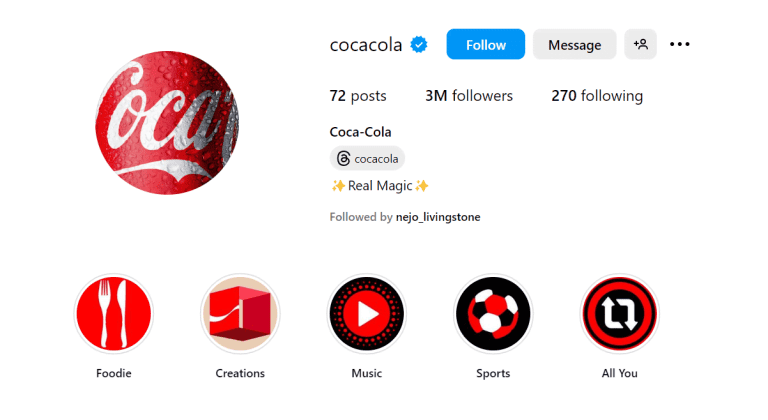Click the blue verified badge
The image size is (768, 420).
(421, 44)
